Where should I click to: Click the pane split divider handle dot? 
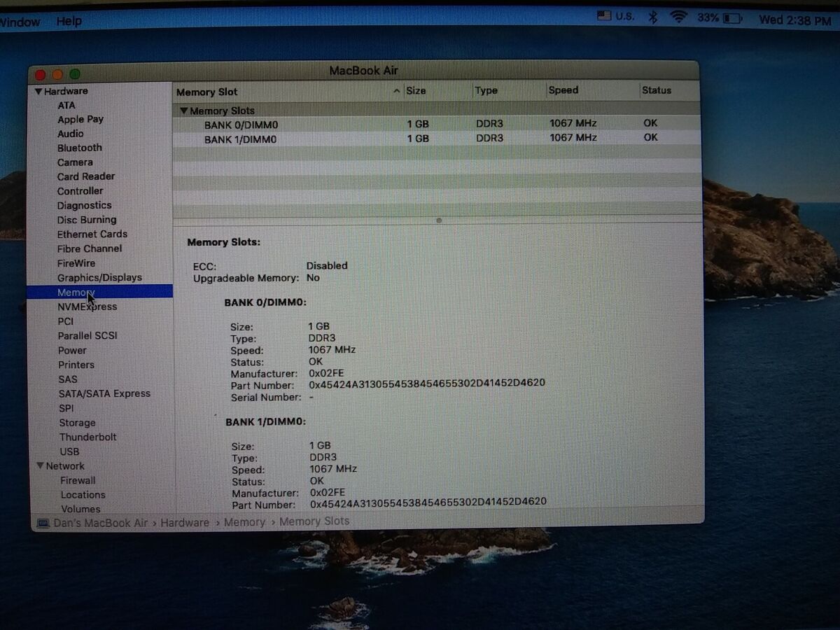point(439,220)
